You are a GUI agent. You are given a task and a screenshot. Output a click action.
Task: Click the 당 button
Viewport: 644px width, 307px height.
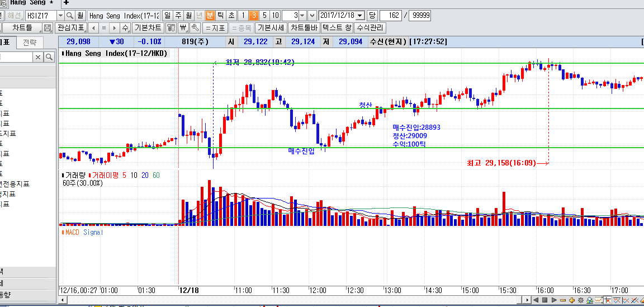point(372,16)
